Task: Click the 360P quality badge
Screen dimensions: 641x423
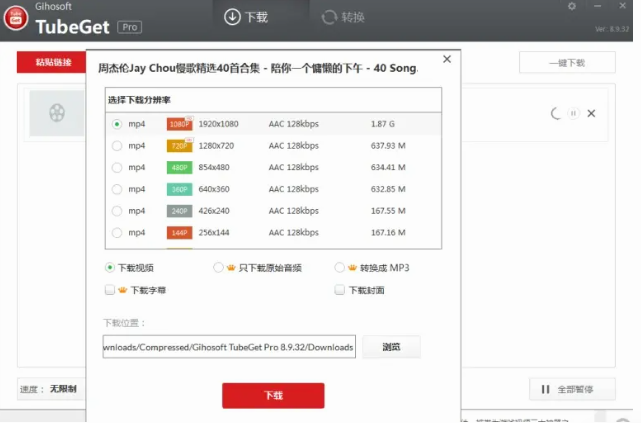Action: pos(179,189)
